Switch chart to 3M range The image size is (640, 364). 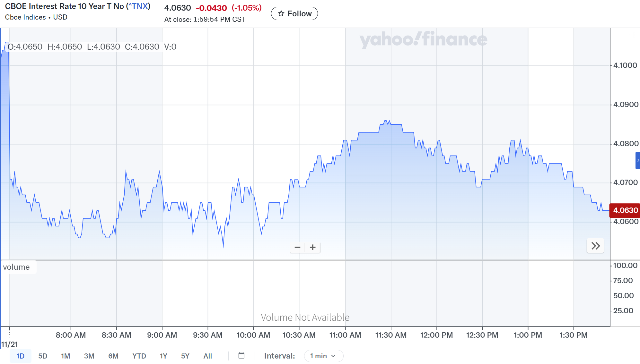tap(89, 356)
